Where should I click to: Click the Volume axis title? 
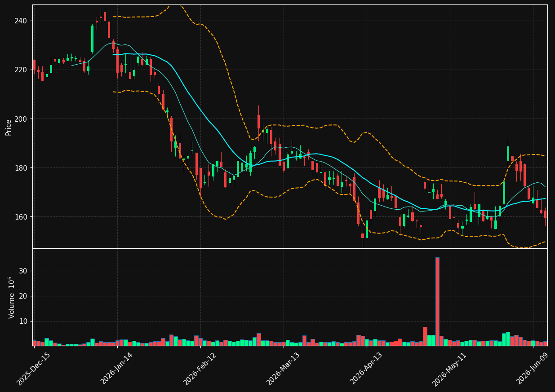pyautogui.click(x=12, y=297)
